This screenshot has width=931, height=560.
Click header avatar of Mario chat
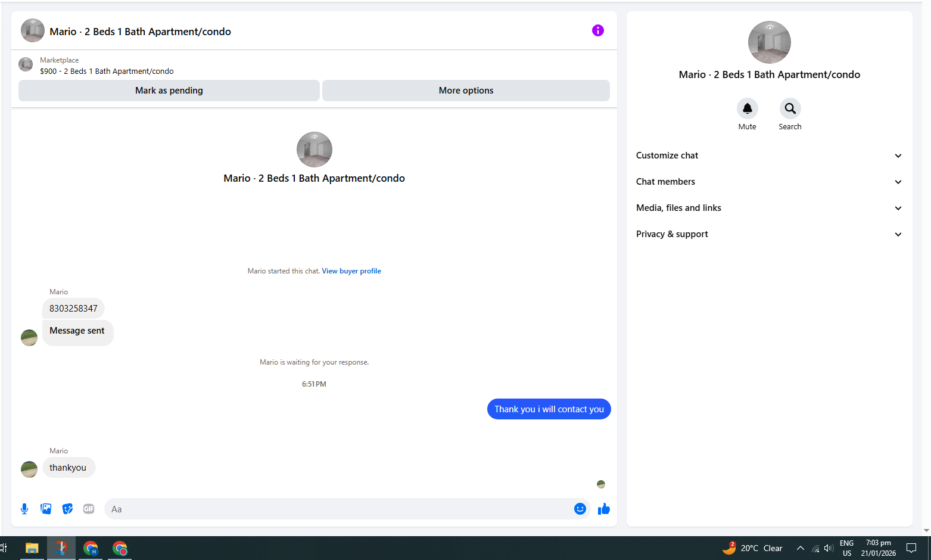tap(33, 30)
